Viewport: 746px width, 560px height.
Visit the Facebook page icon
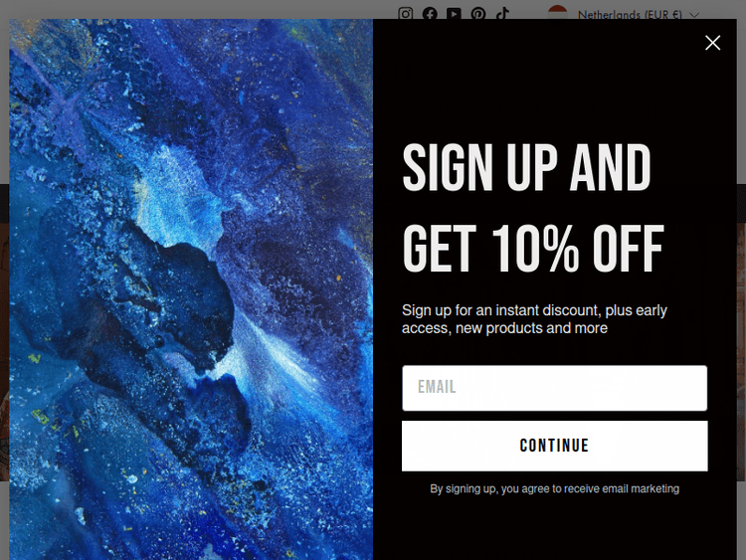[x=430, y=13]
